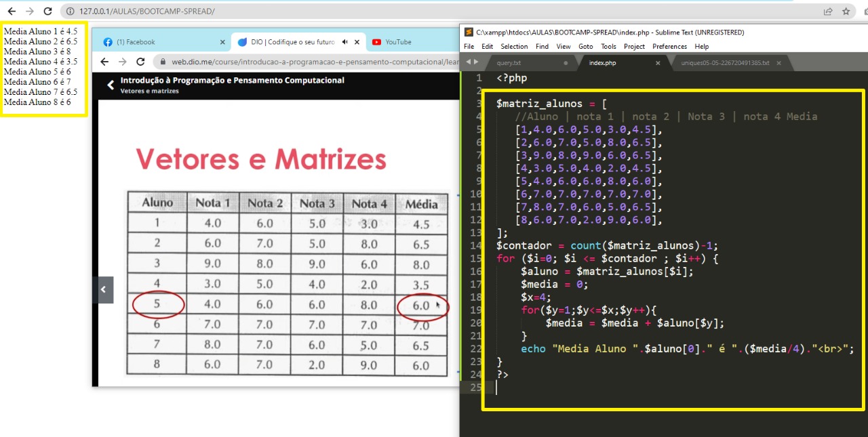This screenshot has height=437, width=868.
Task: Reload the 127.0.0.1 localhost page
Action: point(47,12)
